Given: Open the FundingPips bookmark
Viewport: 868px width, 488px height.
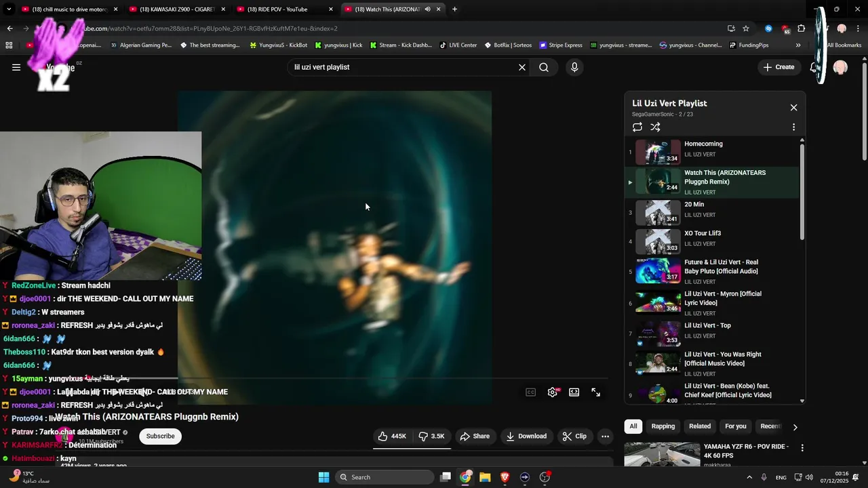Looking at the screenshot, I should (x=749, y=45).
